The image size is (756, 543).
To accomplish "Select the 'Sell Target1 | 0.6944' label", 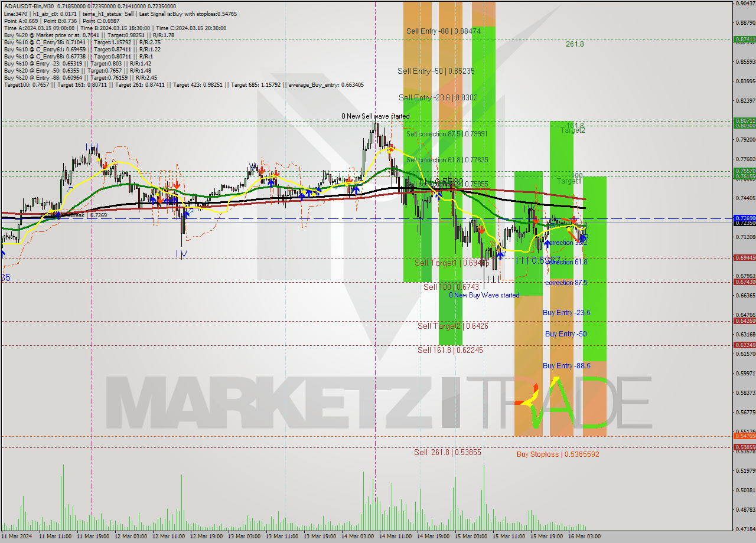I will pos(451,263).
